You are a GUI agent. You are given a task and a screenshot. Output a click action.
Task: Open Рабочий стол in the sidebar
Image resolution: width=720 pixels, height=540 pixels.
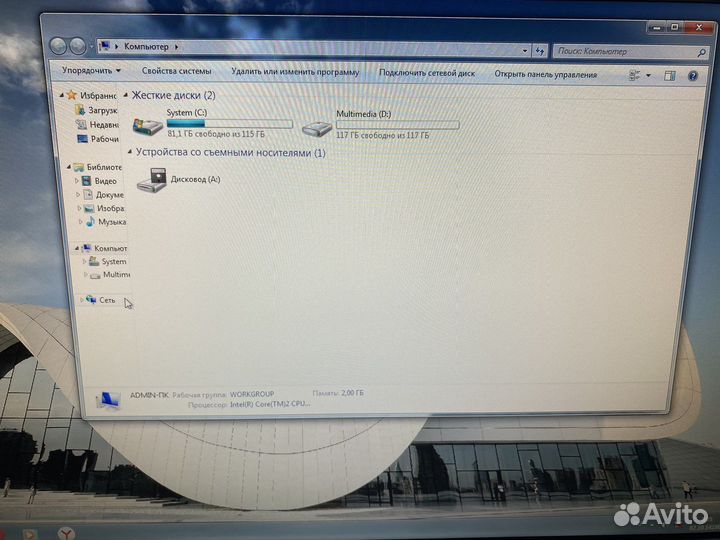coord(98,139)
